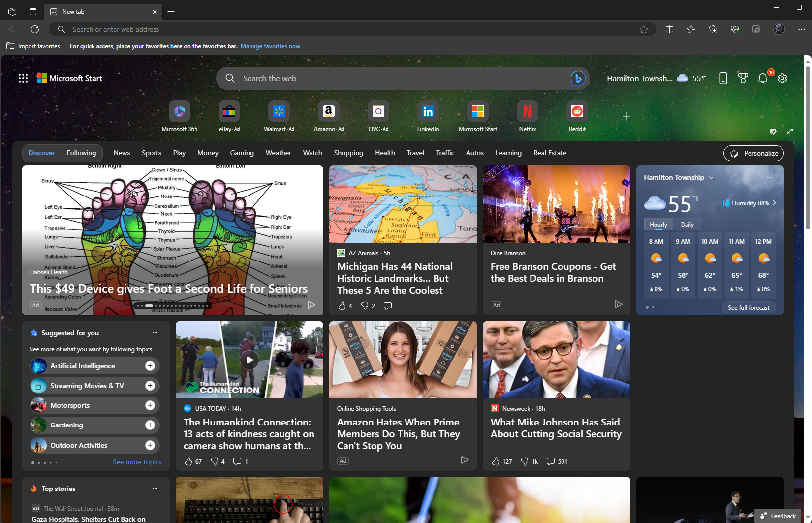812x523 pixels.
Task: Follow Outdoor Activities topic plus button
Action: click(150, 445)
